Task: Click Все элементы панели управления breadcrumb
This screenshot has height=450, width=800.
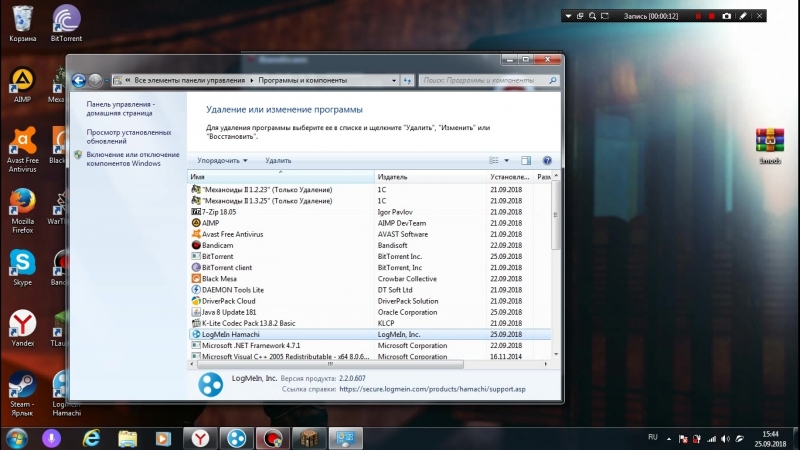Action: [x=190, y=80]
